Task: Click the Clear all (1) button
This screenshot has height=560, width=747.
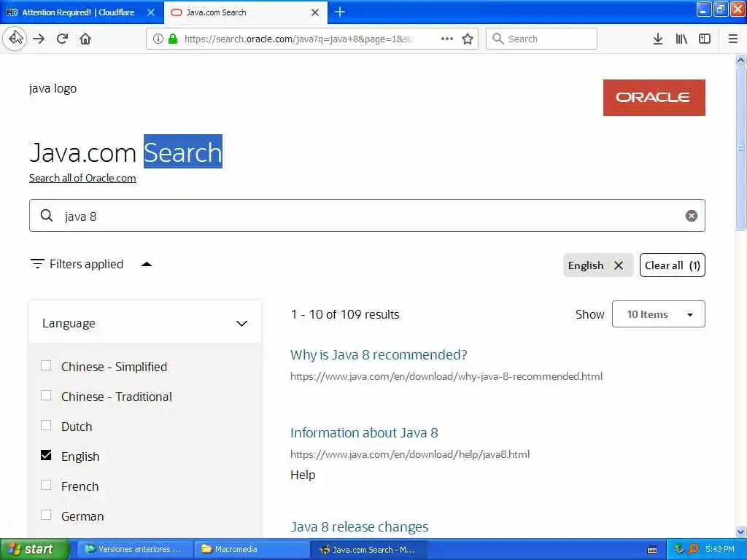Action: (x=672, y=265)
